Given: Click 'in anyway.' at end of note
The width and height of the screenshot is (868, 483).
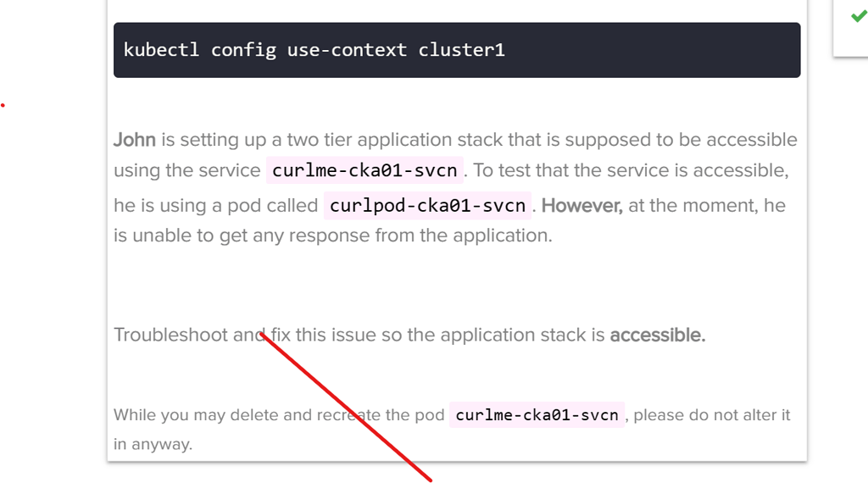Looking at the screenshot, I should pyautogui.click(x=153, y=444).
